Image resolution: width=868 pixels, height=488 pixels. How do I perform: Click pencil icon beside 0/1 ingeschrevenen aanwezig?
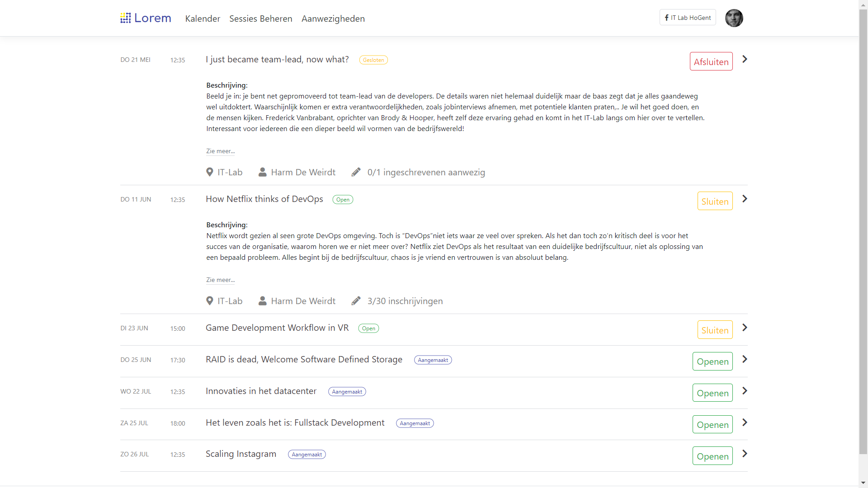[356, 172]
